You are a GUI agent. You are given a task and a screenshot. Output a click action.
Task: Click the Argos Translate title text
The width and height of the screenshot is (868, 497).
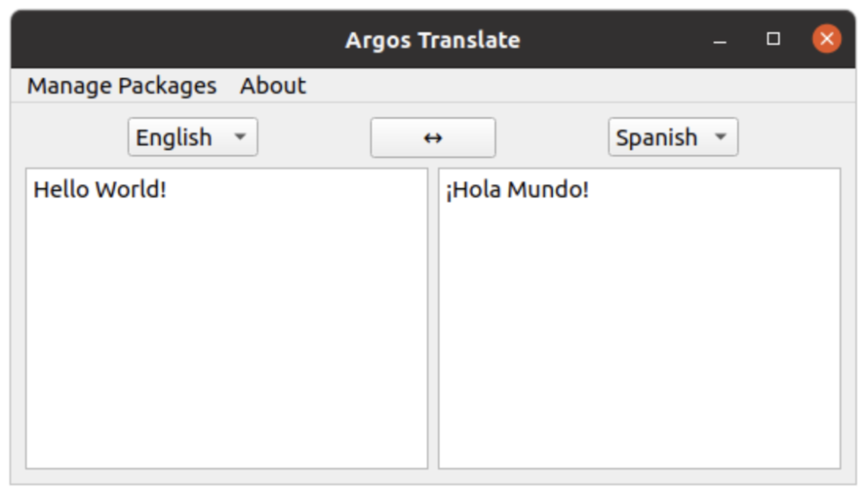[x=432, y=39]
